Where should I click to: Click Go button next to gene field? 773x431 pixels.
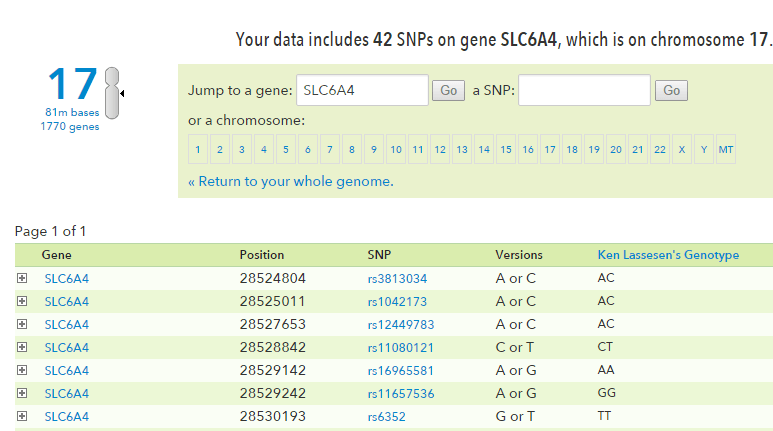[x=448, y=91]
